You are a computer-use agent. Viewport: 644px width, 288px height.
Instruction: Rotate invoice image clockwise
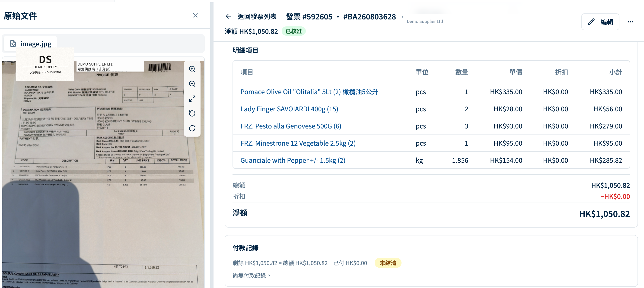(x=192, y=128)
